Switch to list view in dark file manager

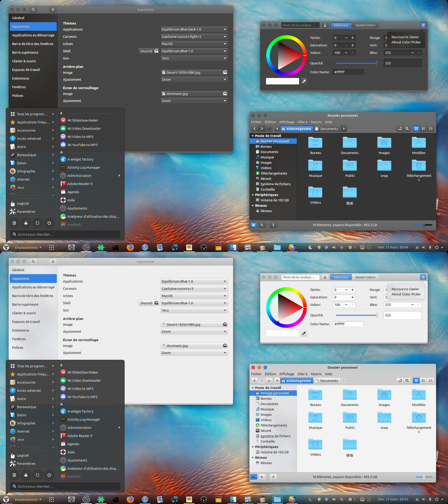[x=423, y=129]
